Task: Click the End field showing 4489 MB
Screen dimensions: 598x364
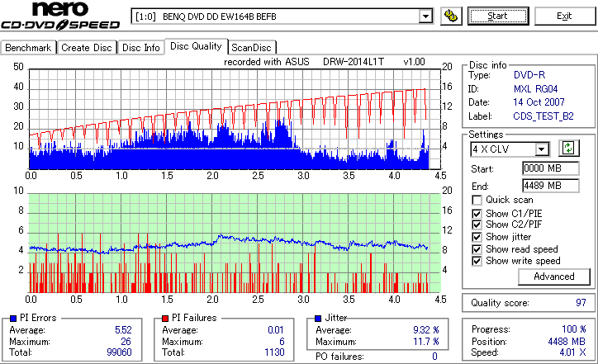Action: (x=550, y=186)
